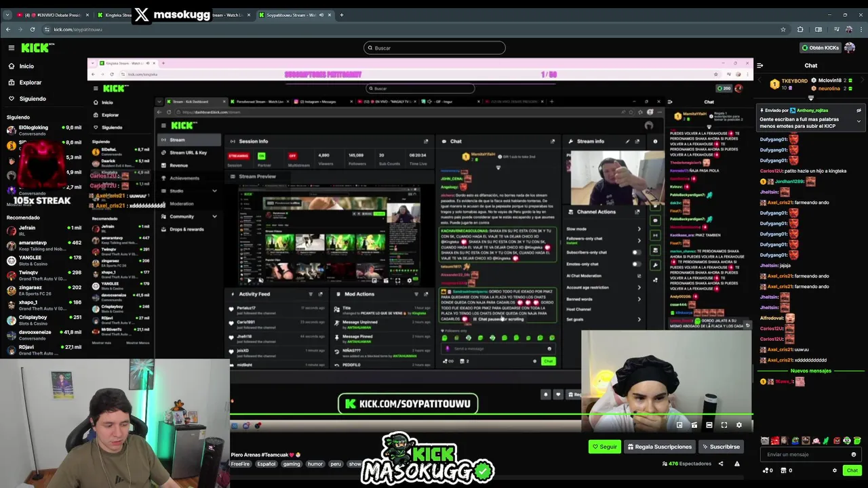Open Anthony_rojitas profile from pinned message
Image resolution: width=868 pixels, height=488 pixels.
pos(812,110)
